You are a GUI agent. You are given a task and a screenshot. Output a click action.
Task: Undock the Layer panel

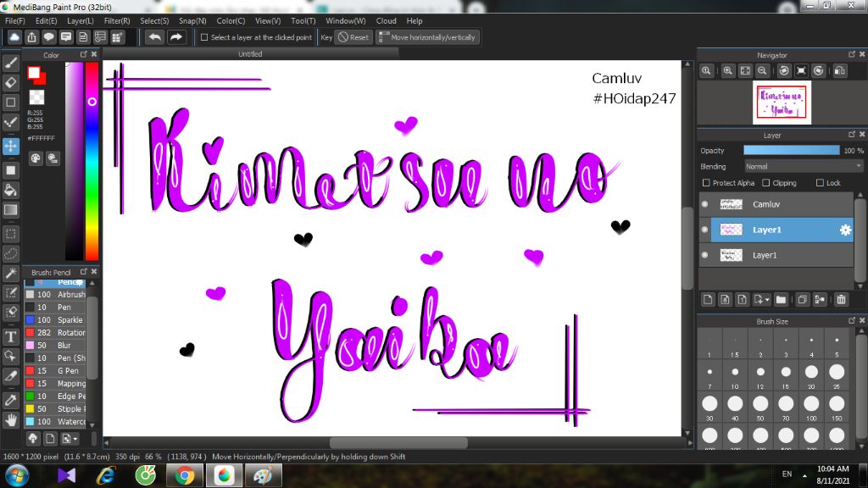tap(851, 135)
